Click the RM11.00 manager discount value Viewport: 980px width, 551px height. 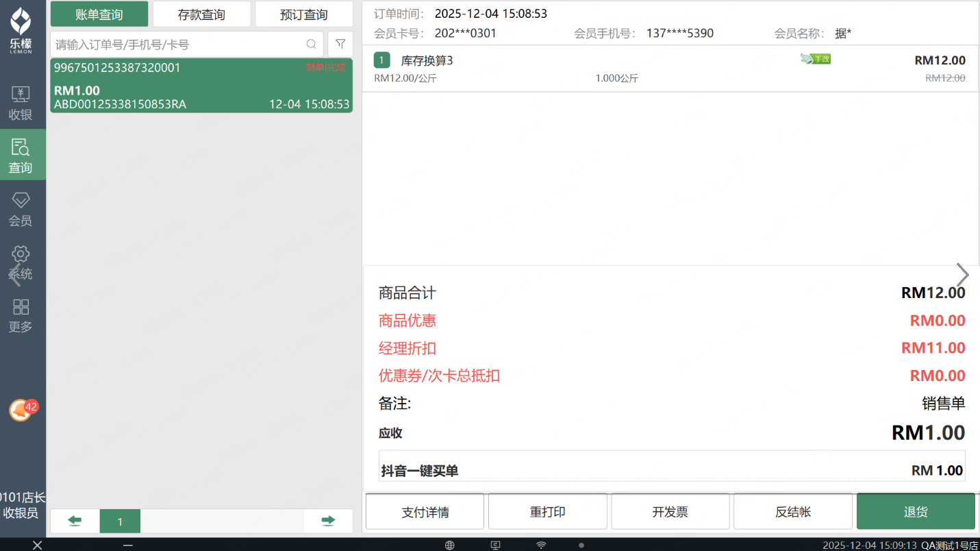point(933,348)
